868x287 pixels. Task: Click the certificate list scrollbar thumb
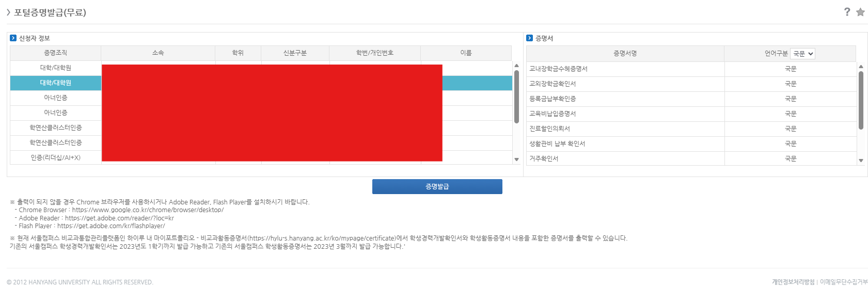coord(861,100)
